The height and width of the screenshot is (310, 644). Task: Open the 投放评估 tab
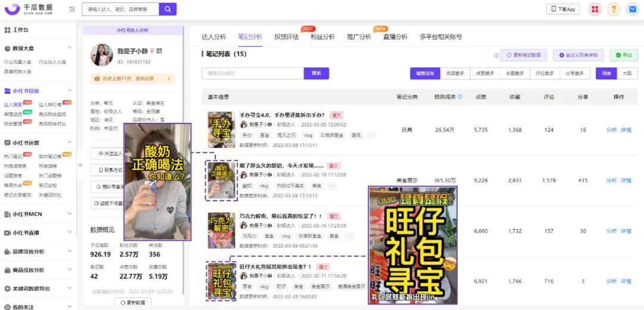pyautogui.click(x=286, y=36)
